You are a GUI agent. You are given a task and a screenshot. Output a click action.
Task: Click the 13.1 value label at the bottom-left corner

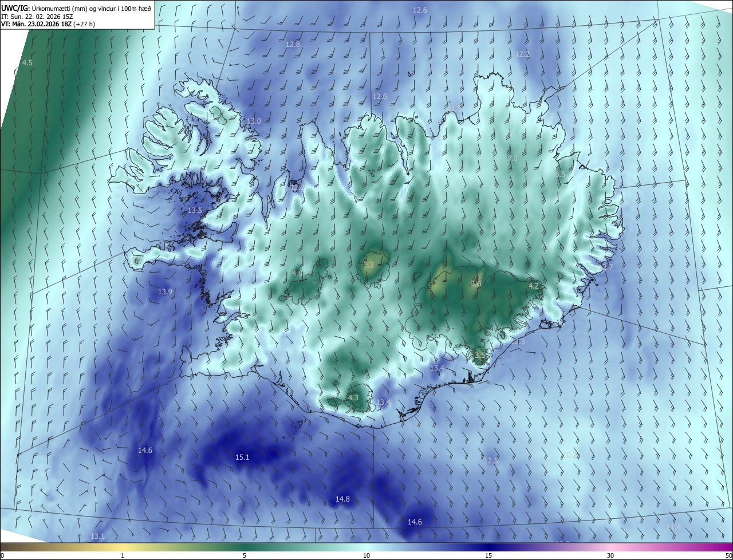tap(97, 536)
